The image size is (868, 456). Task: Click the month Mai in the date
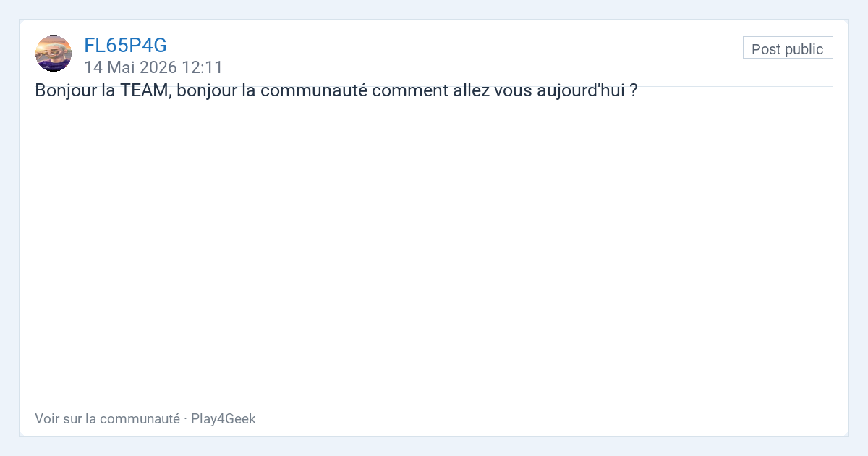pos(120,67)
